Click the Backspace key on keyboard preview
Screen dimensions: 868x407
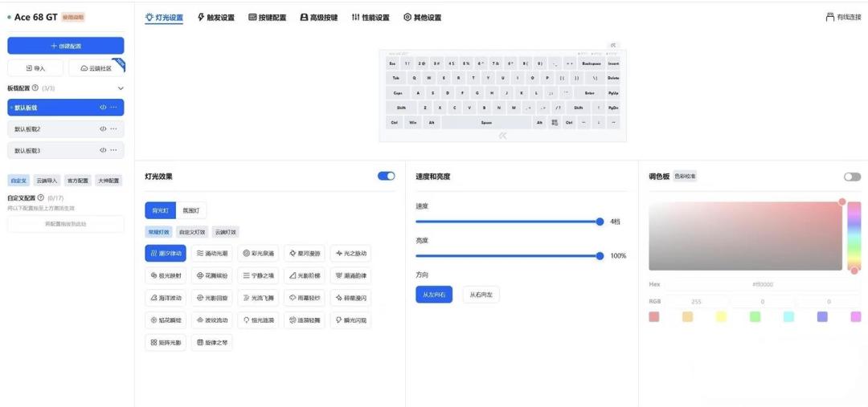click(x=591, y=63)
